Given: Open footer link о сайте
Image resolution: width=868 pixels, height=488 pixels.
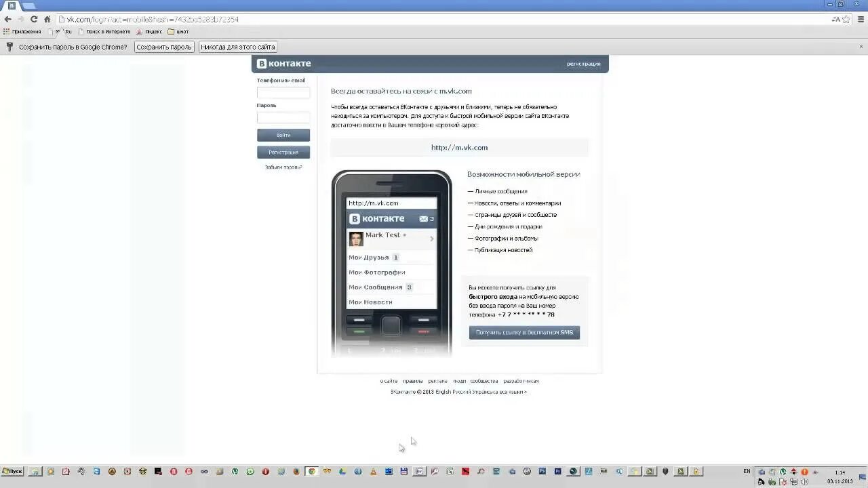Looking at the screenshot, I should tap(389, 381).
